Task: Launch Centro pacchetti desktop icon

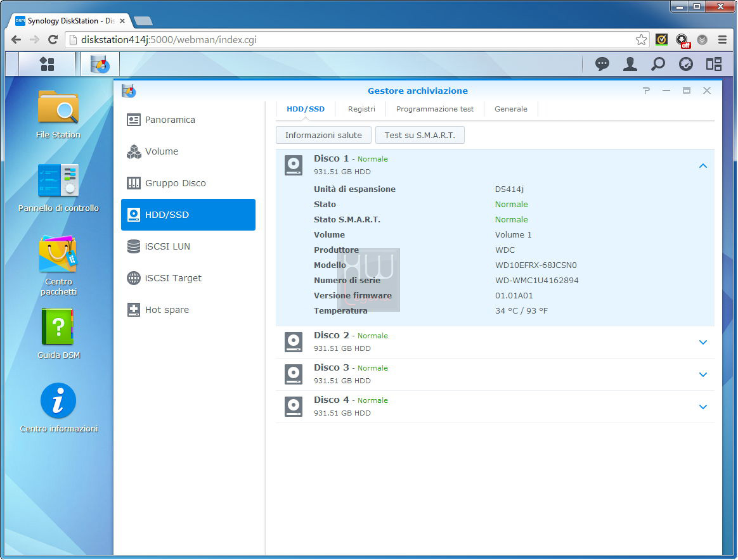Action: [x=58, y=254]
